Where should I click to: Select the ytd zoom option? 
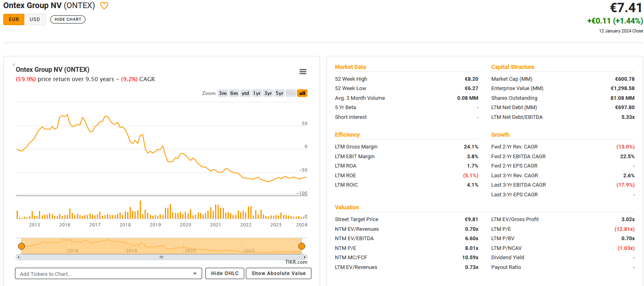click(x=245, y=93)
